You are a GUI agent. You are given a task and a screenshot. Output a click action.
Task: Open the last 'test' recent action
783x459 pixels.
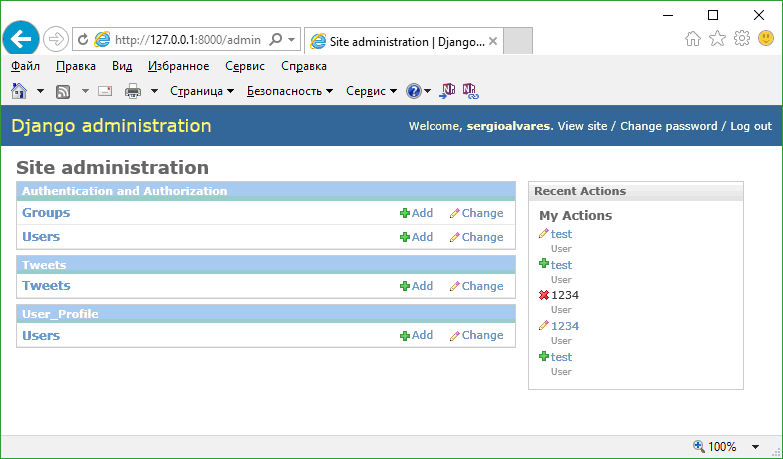[x=561, y=357]
